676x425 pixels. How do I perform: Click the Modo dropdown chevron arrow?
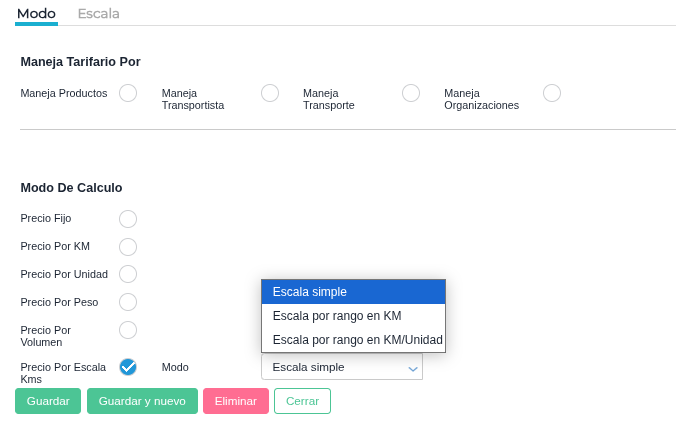[412, 368]
